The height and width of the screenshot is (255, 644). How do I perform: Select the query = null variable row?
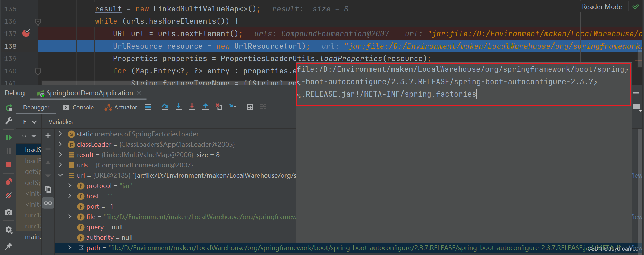coord(175,227)
